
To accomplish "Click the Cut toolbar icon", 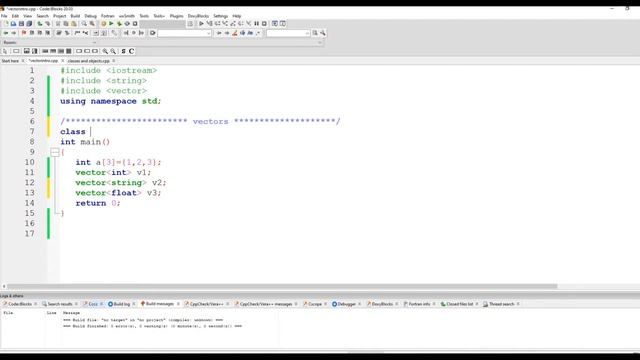I will pos(58,24).
